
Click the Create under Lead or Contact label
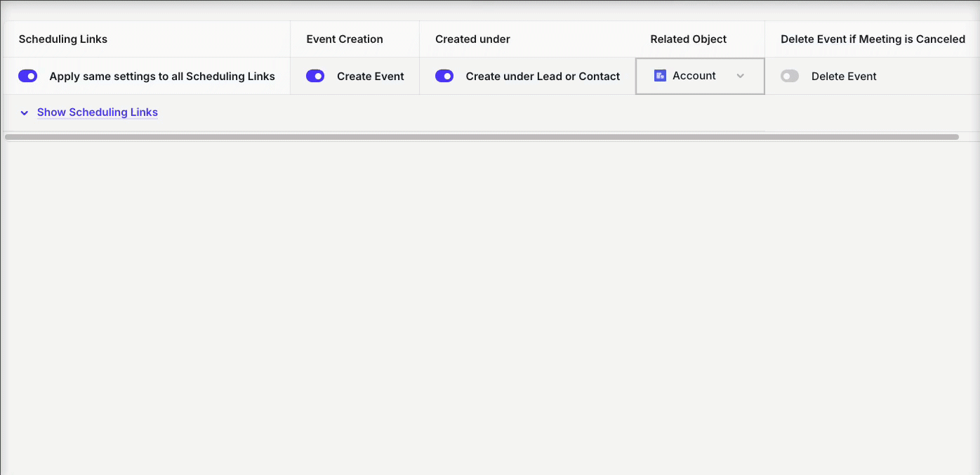click(543, 77)
